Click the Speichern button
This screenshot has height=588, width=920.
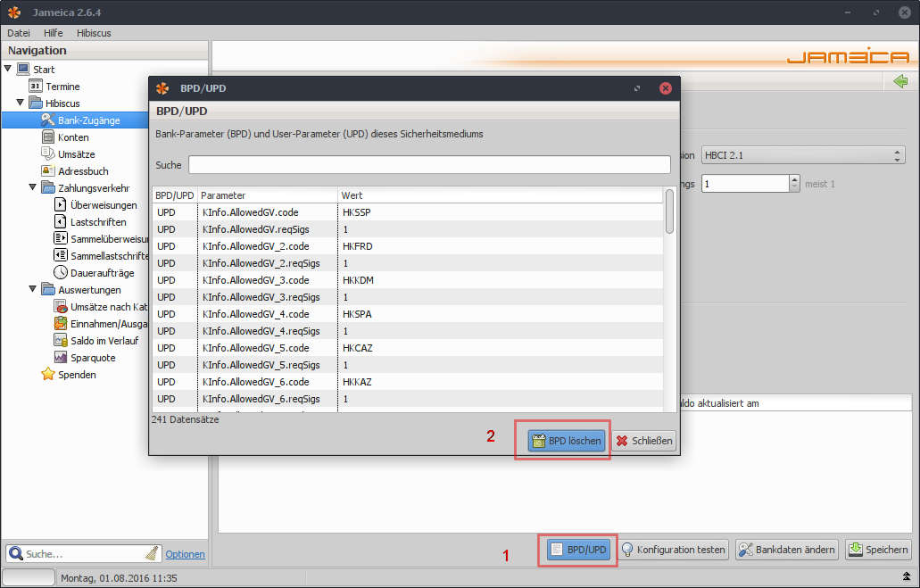click(x=878, y=550)
